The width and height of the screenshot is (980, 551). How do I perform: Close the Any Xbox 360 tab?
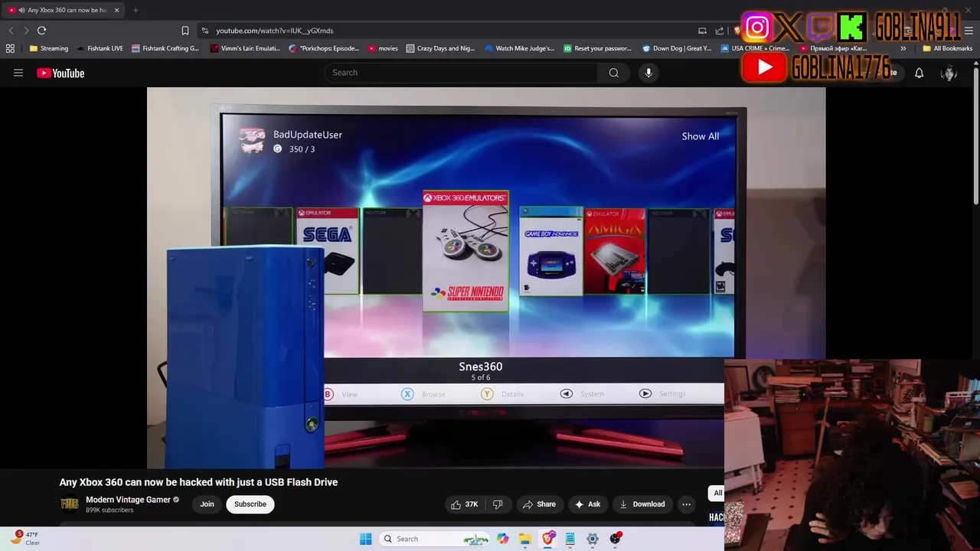[x=116, y=10]
